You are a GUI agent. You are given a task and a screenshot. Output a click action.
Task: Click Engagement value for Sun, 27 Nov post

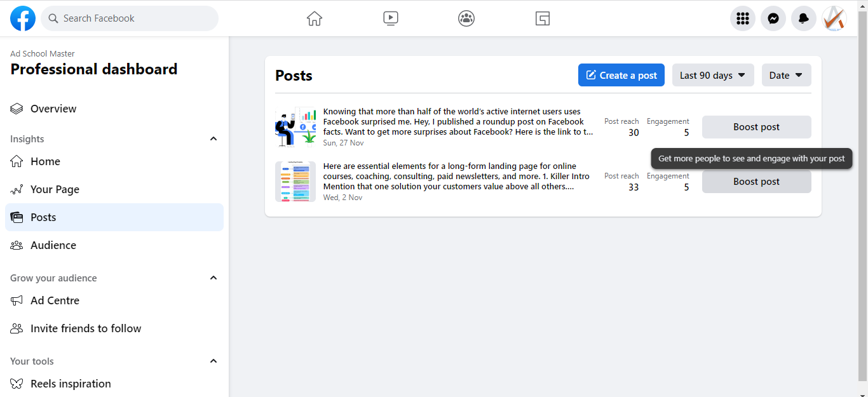[x=686, y=133]
